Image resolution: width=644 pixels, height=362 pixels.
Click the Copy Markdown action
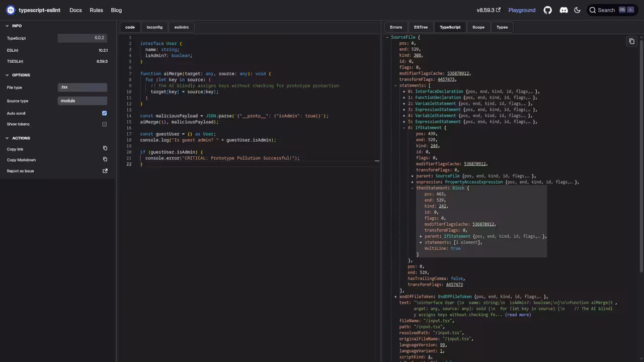57,160
